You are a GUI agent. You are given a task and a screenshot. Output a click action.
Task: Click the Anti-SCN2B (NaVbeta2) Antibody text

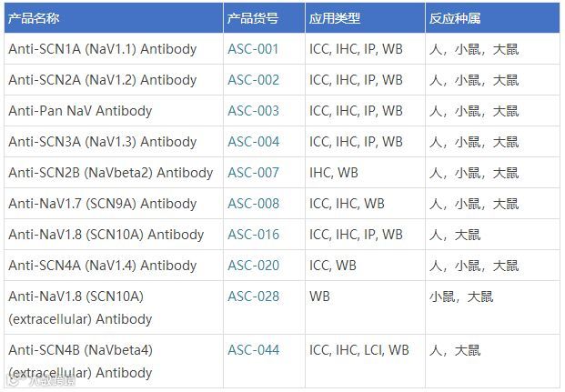(111, 173)
